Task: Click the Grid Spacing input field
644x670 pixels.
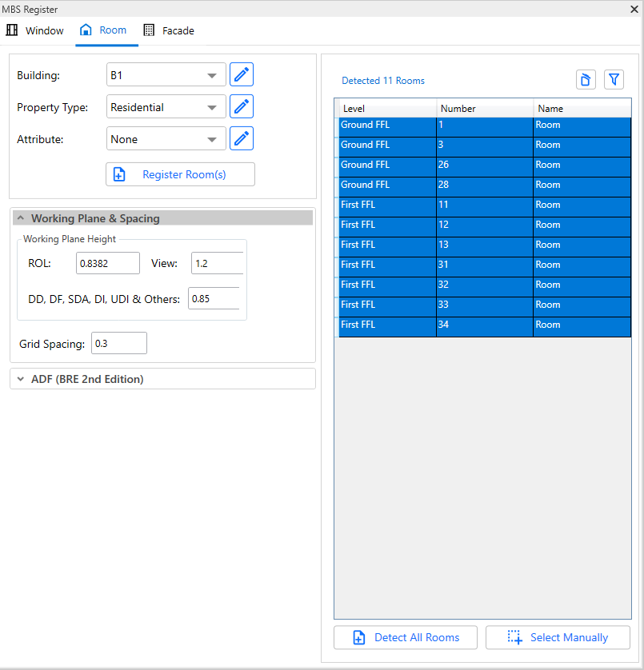Action: click(118, 343)
